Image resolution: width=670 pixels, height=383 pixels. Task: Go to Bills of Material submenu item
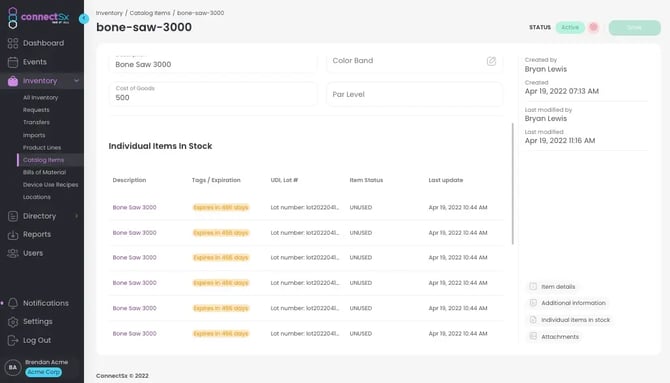(44, 173)
